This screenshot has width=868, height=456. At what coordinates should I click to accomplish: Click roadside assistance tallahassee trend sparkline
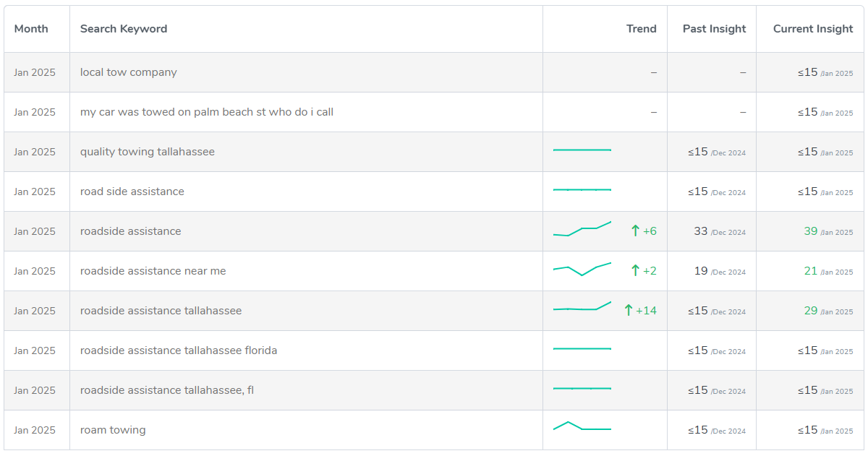tap(582, 306)
